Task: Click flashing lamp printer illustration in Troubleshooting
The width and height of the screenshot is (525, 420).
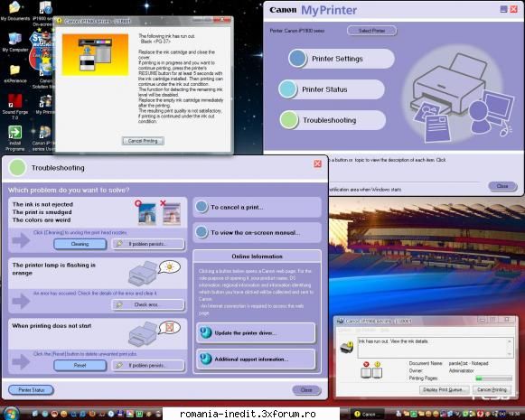Action: 154,273
